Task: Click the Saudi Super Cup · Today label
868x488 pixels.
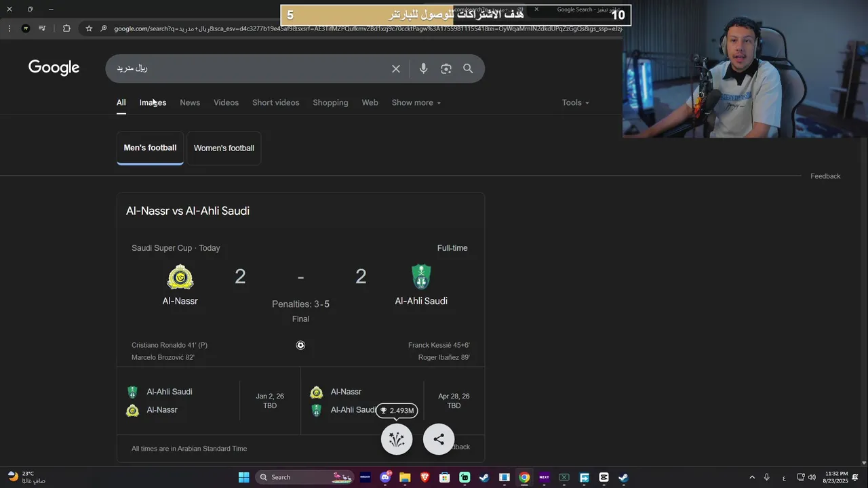Action: [x=176, y=248]
